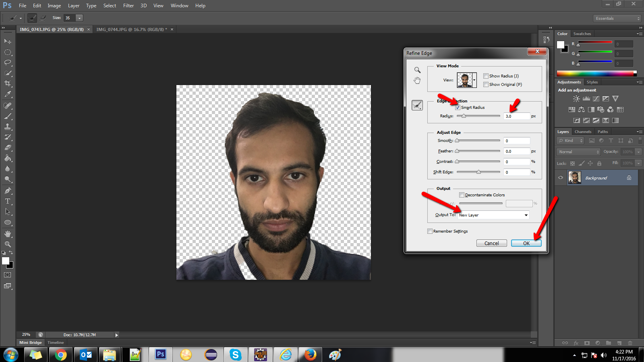Image resolution: width=644 pixels, height=362 pixels.
Task: Select the Hand tool in toolbox
Action: pos(8,234)
